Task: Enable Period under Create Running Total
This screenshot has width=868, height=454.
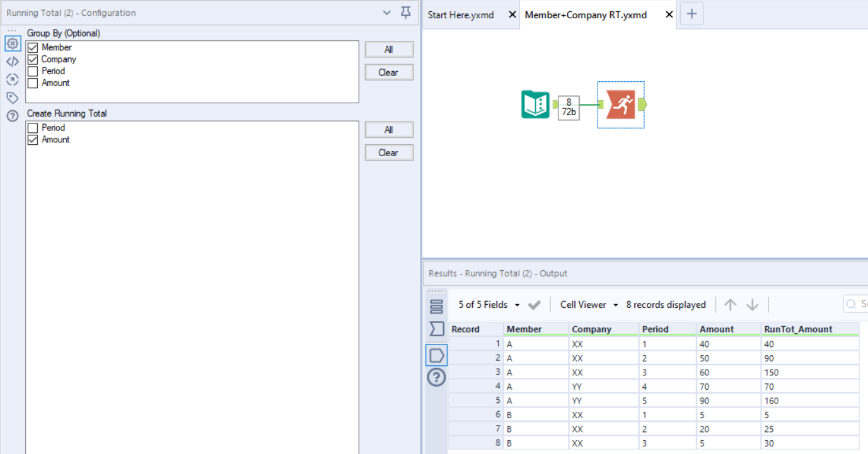Action: pos(32,127)
